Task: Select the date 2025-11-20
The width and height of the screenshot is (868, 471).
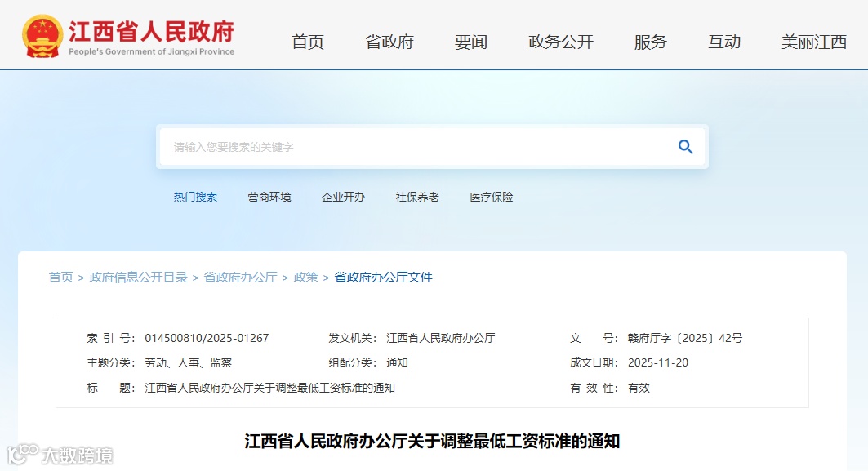Action: point(657,363)
